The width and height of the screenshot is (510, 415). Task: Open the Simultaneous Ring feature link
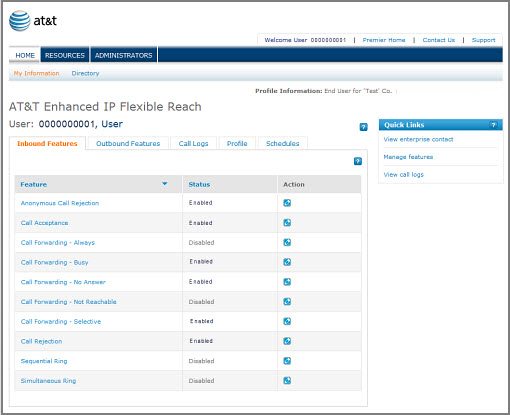[x=48, y=381]
